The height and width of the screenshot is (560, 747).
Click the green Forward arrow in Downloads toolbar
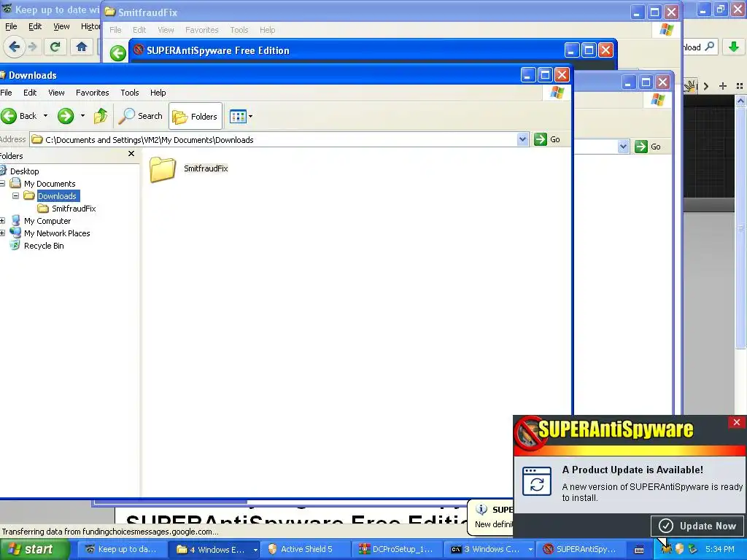tap(66, 116)
